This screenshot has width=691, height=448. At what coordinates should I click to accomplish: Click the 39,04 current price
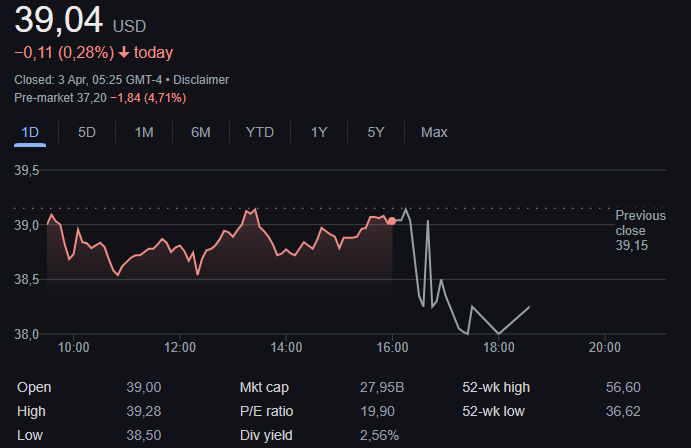pos(59,20)
